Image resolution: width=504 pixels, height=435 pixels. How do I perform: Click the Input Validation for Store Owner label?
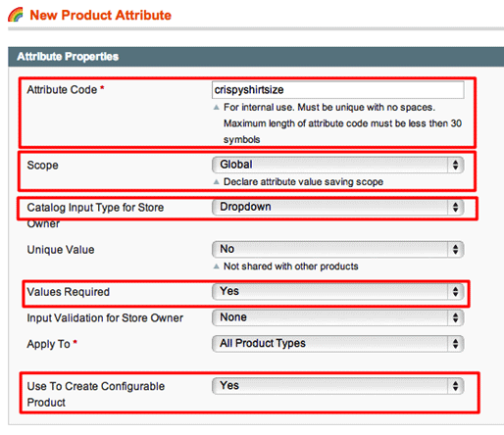[x=105, y=318]
